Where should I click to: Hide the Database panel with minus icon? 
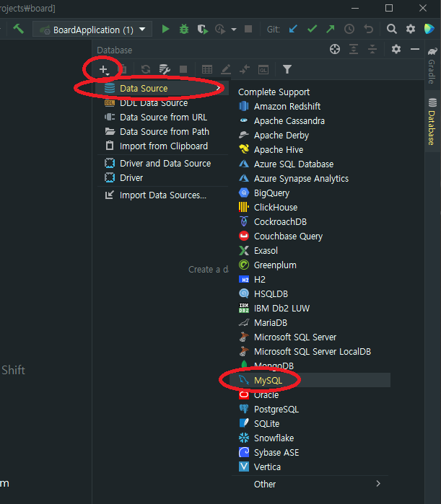415,50
